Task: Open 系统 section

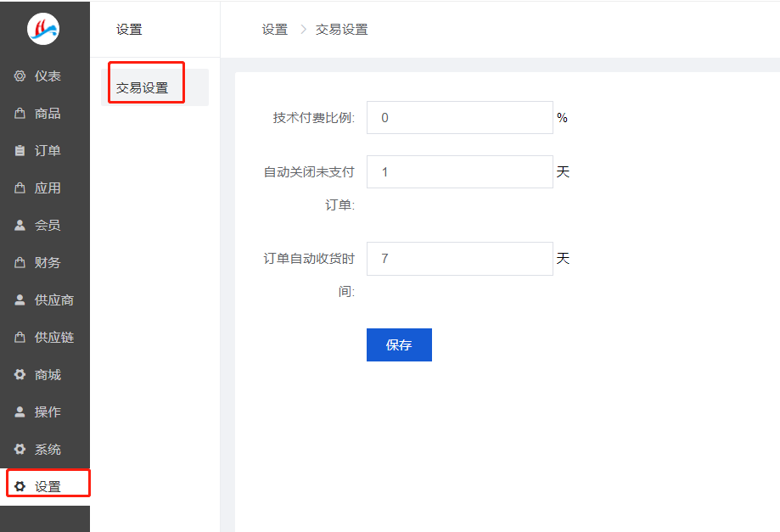Action: pyautogui.click(x=45, y=449)
